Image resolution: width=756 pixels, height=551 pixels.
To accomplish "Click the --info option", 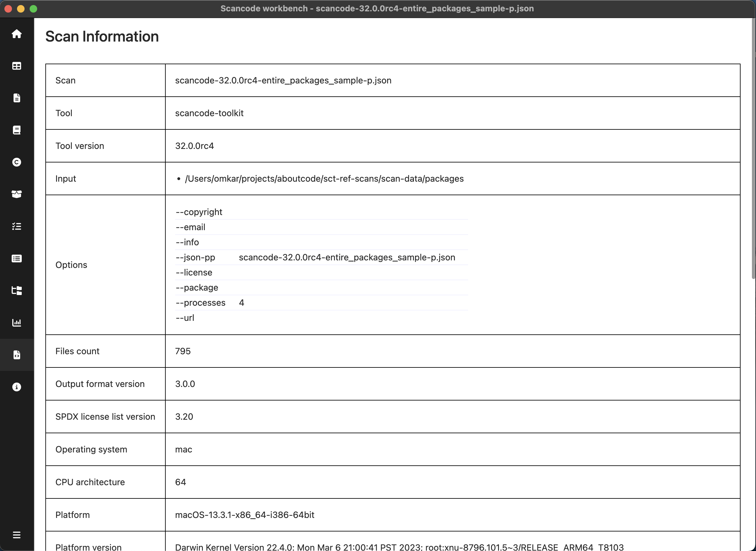I will (x=187, y=242).
